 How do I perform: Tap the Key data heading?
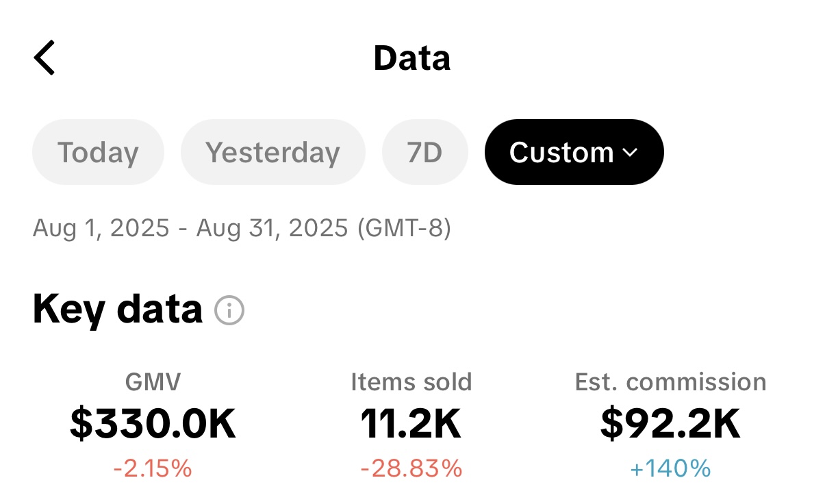(x=118, y=310)
